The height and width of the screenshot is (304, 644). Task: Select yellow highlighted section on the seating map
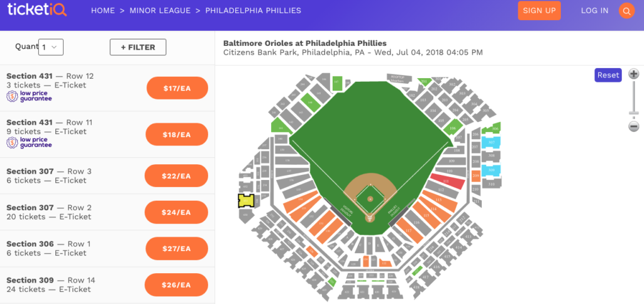pos(246,201)
